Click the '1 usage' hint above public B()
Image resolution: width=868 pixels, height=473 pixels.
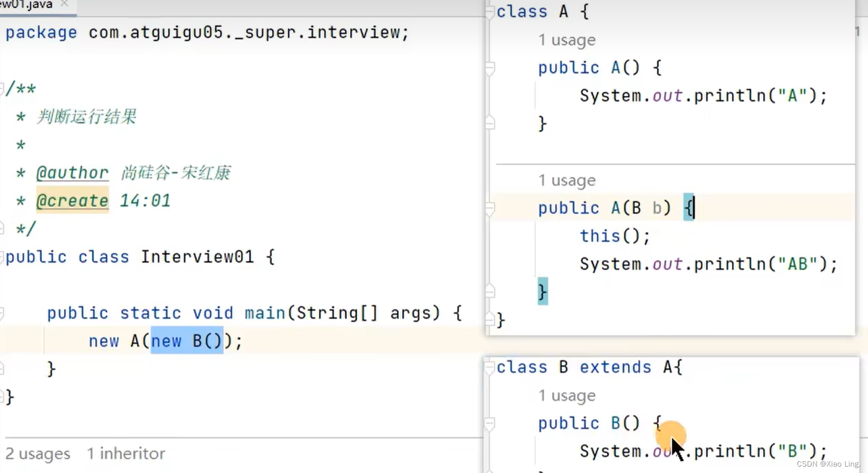click(x=566, y=396)
